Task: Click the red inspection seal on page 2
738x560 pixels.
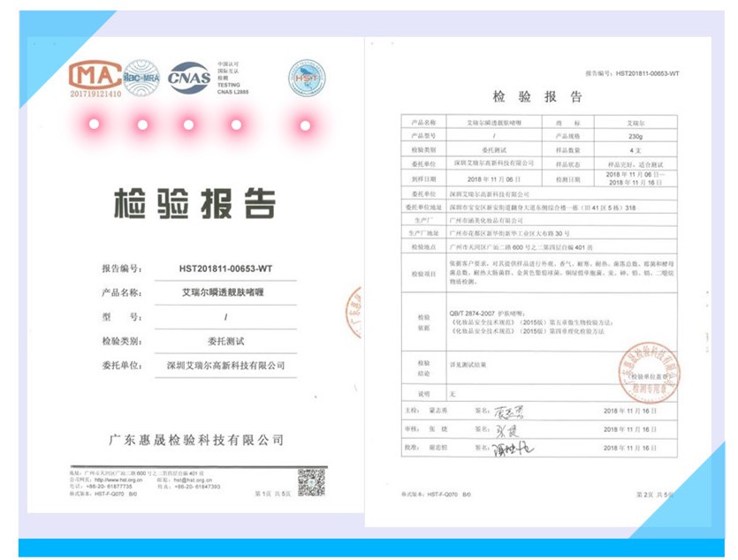Action: tap(649, 373)
